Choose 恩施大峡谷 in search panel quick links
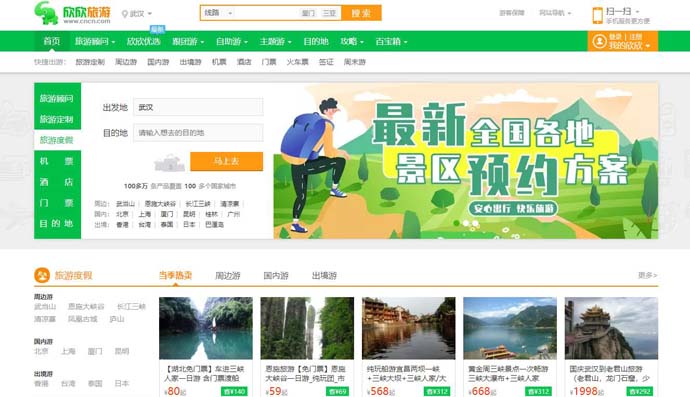This screenshot has width=690, height=397. [160, 204]
